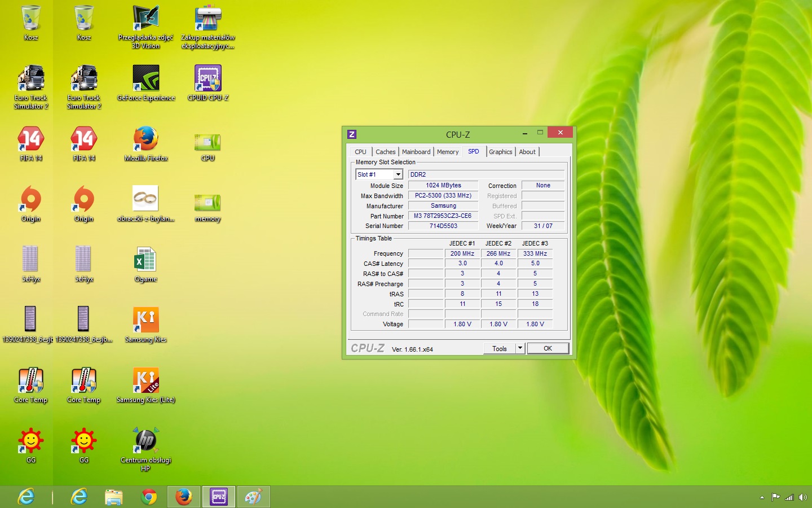Click the CPU-Z logo in title bar
Viewport: 812px width, 508px height.
pos(352,134)
